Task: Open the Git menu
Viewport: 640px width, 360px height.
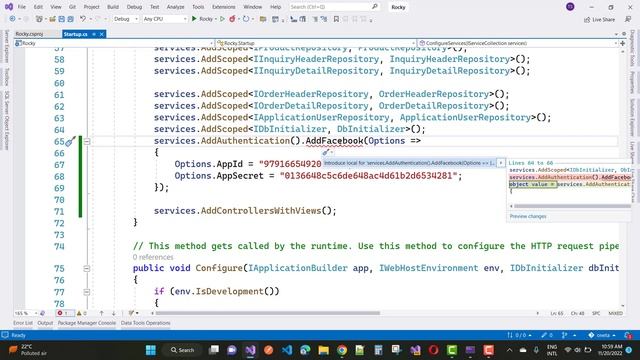Action: coord(72,7)
